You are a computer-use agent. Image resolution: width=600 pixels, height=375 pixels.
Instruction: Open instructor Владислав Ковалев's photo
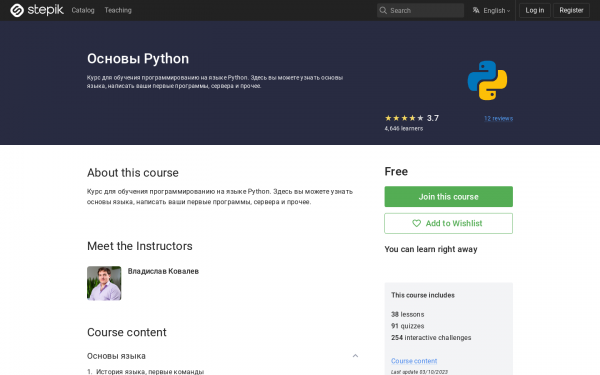[104, 283]
